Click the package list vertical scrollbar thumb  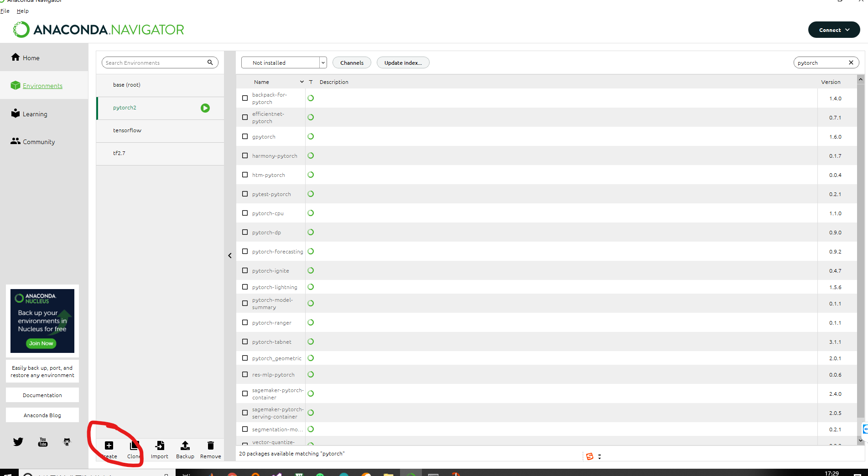pyautogui.click(x=861, y=251)
